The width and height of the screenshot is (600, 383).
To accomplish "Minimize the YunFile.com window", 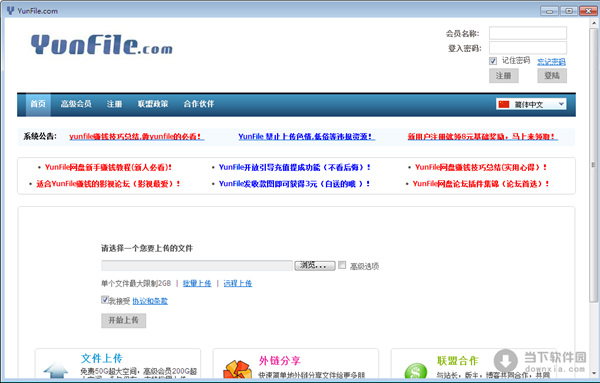I will [549, 11].
